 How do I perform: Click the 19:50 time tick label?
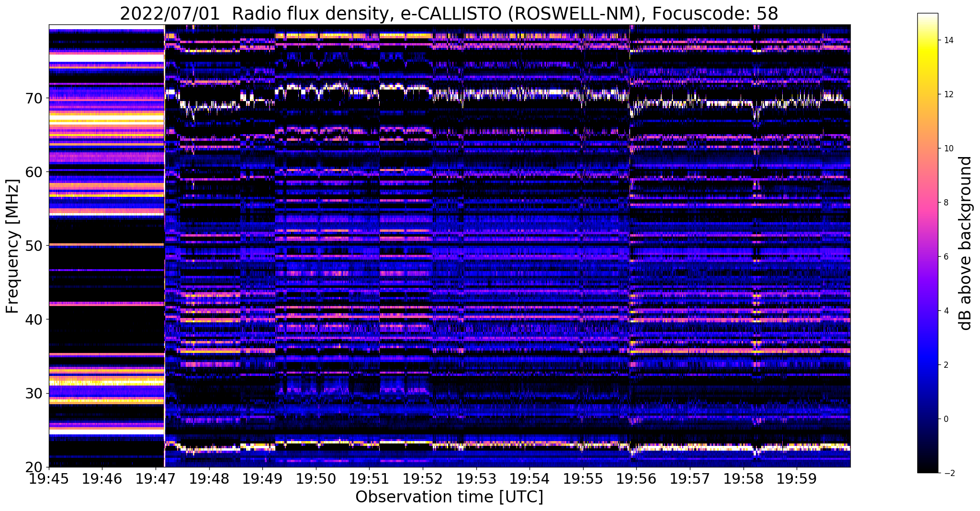click(316, 478)
